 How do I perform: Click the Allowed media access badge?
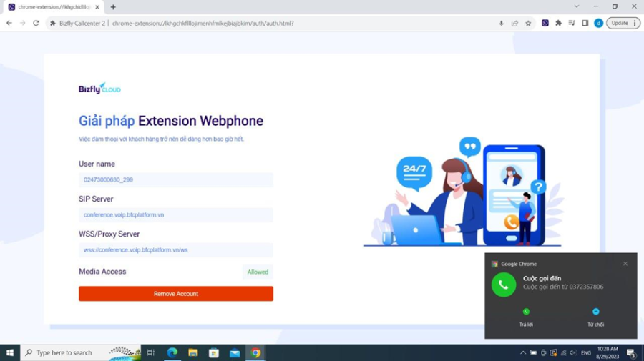pos(258,272)
